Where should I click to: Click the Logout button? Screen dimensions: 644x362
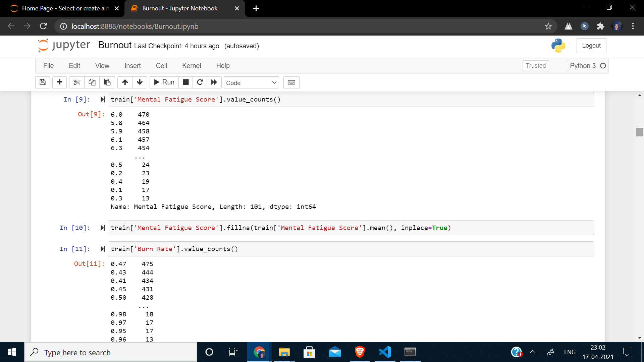pos(591,46)
